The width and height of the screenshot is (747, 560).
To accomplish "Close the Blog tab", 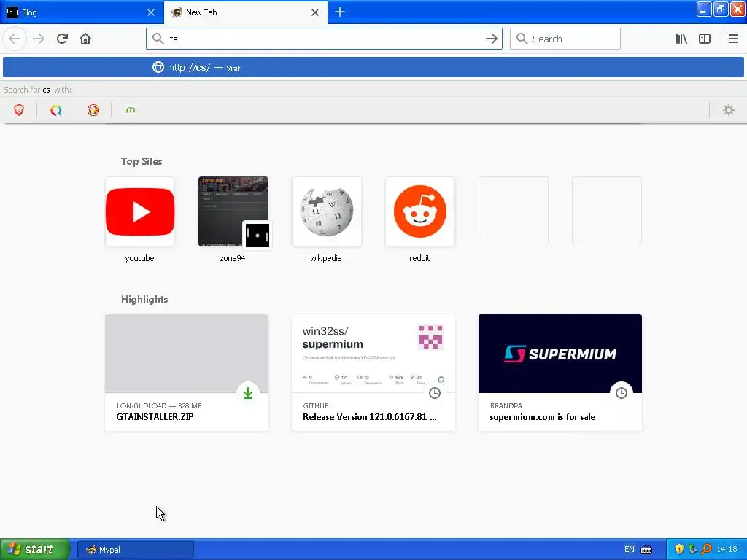I will point(151,12).
